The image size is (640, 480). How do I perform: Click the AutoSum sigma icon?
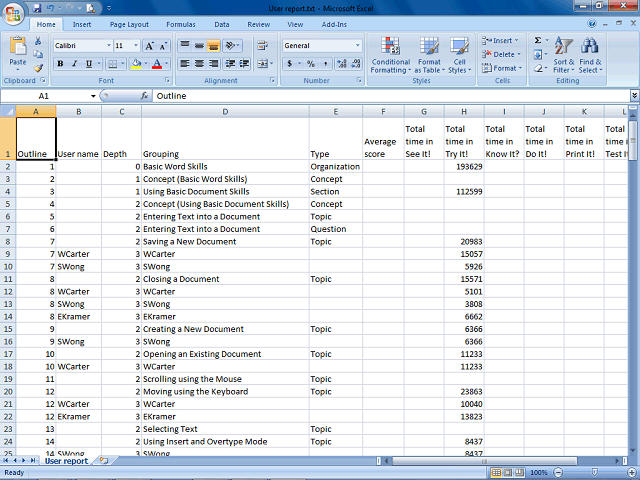538,40
